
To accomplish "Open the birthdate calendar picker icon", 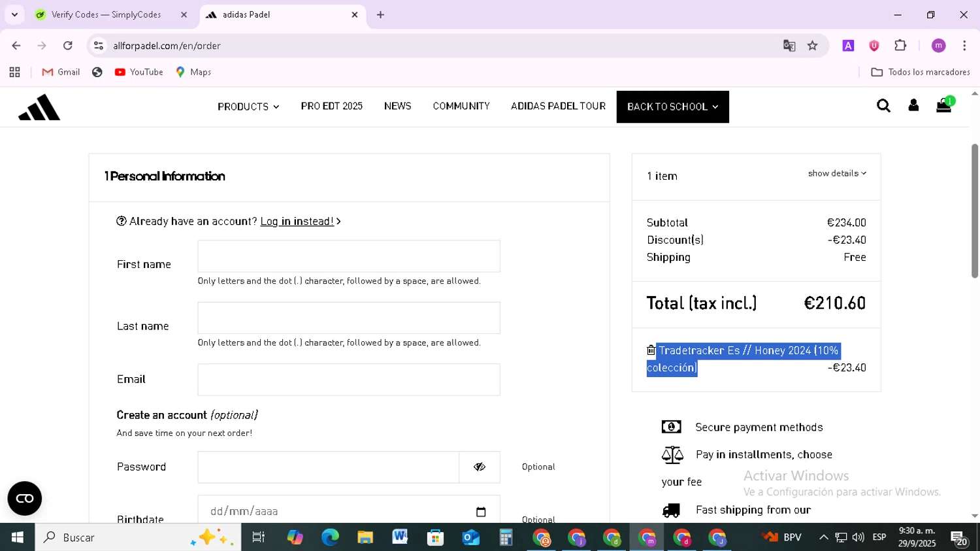I will 481,512.
